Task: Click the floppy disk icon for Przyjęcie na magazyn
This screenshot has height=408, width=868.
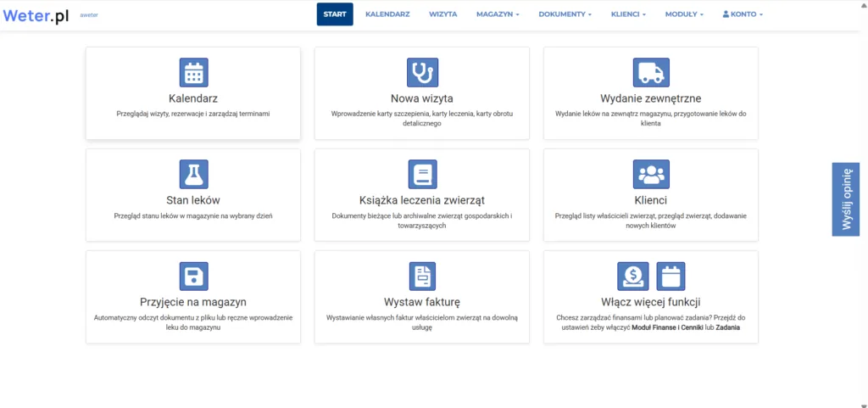Action: (194, 277)
